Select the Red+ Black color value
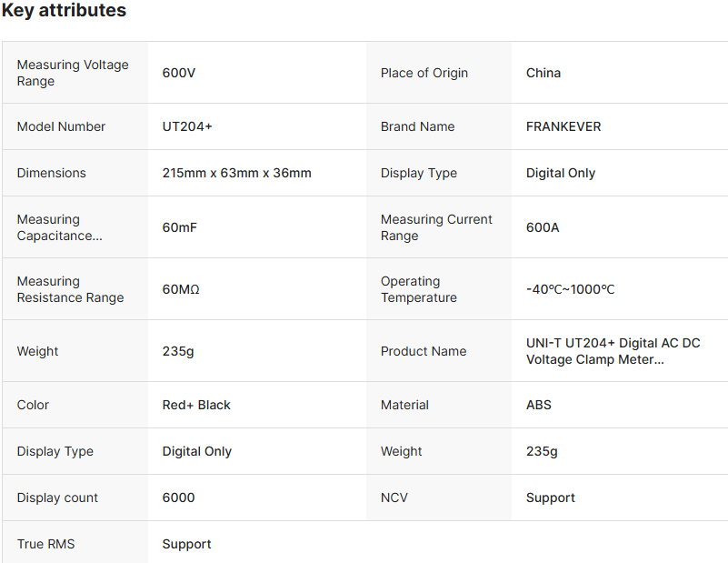 click(196, 405)
